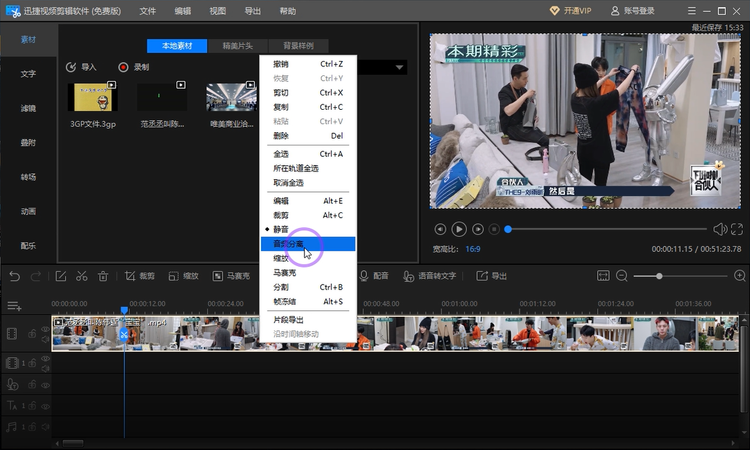Viewport: 750px width, 450px height.
Task: Click the timeline zoom-out magnifier
Action: click(622, 276)
